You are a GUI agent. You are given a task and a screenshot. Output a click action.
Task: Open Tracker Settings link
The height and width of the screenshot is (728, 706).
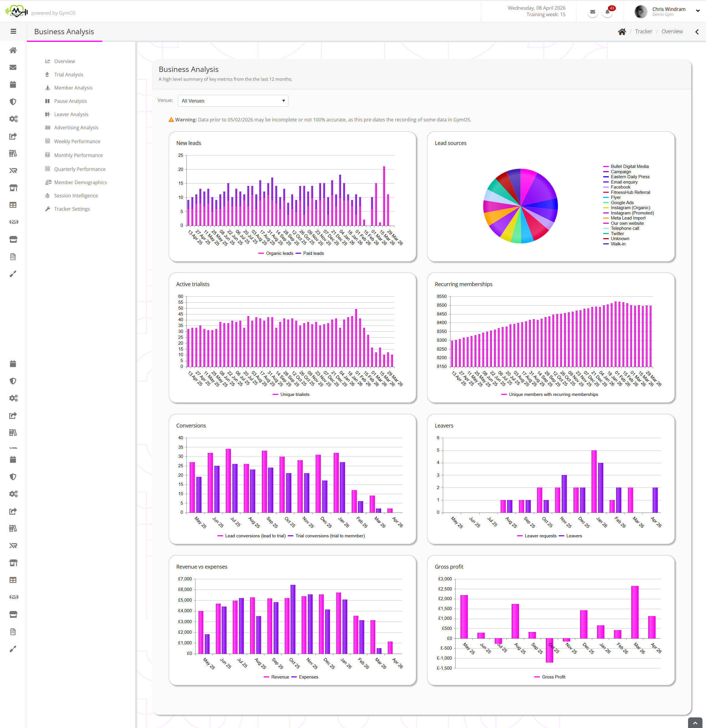point(72,209)
